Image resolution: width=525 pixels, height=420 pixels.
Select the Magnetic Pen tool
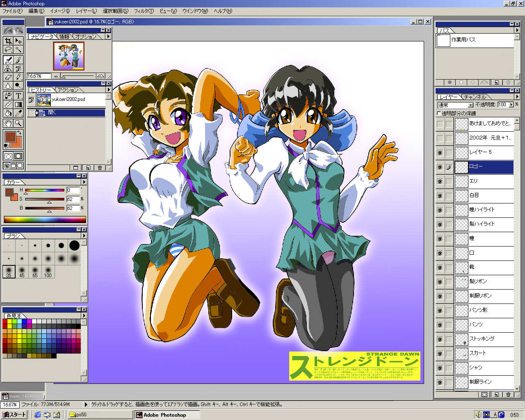(8, 96)
